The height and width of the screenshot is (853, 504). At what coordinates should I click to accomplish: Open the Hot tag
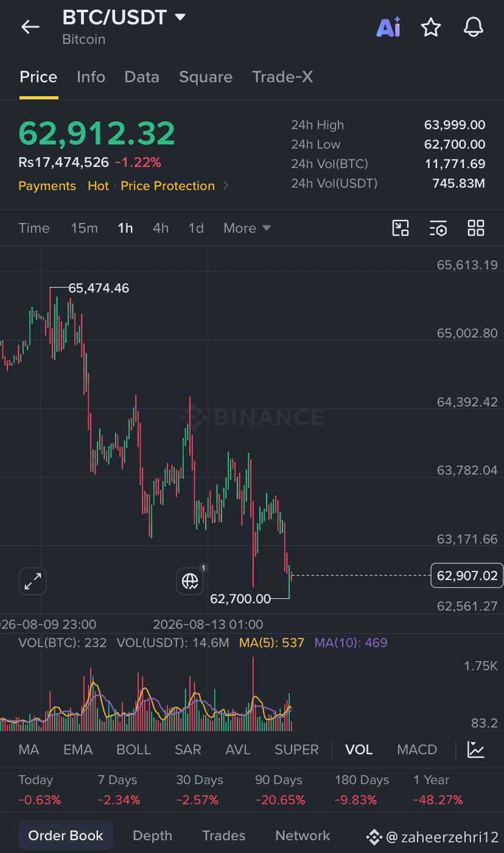pyautogui.click(x=98, y=186)
